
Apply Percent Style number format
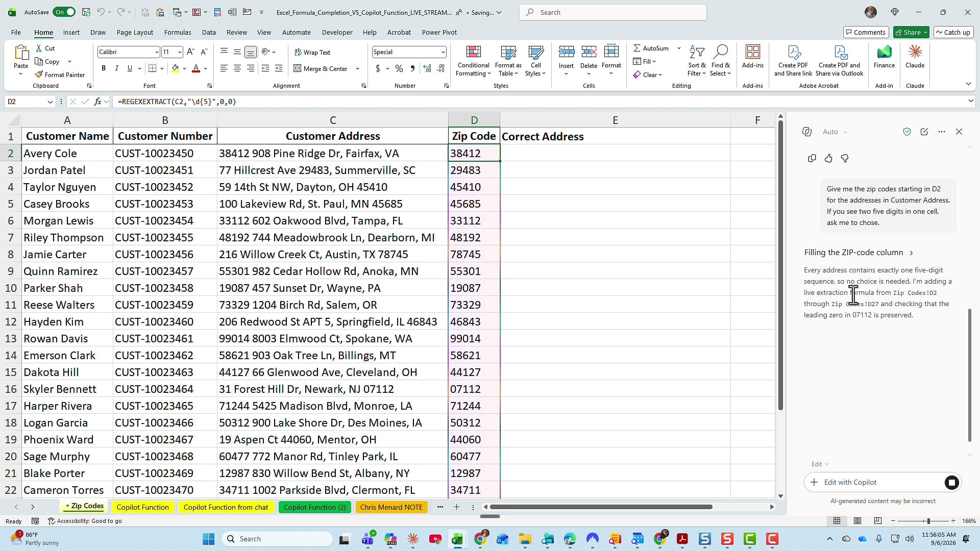(399, 68)
